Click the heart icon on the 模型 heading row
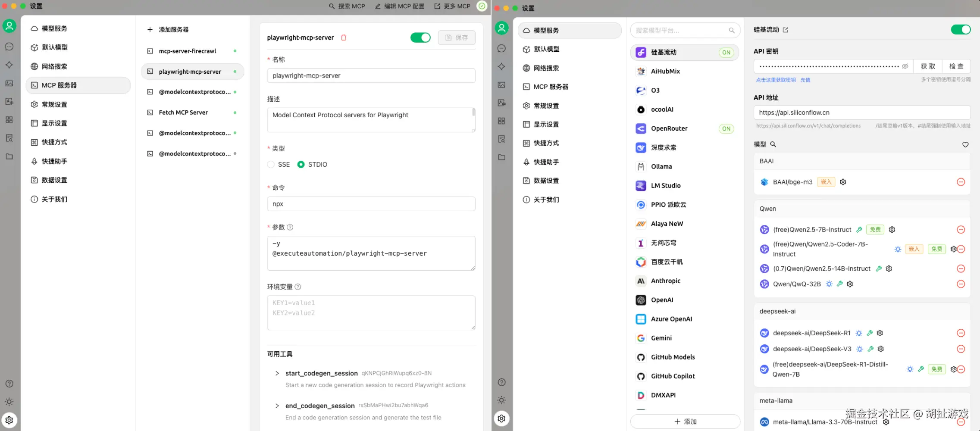This screenshot has height=431, width=980. point(965,144)
